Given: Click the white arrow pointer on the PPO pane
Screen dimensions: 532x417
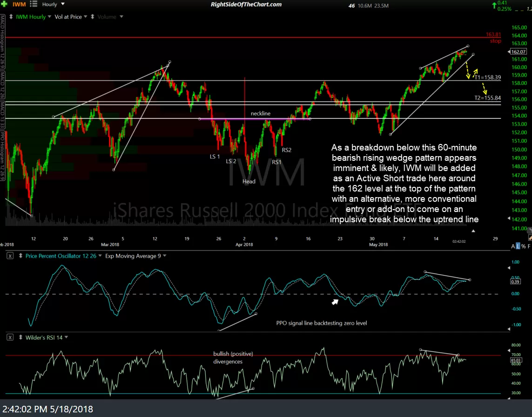Looking at the screenshot, I should 335,302.
